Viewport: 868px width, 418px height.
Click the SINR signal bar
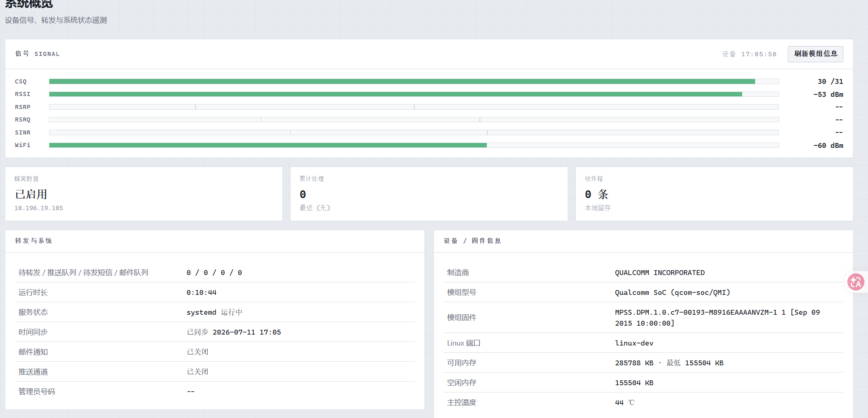pyautogui.click(x=414, y=132)
